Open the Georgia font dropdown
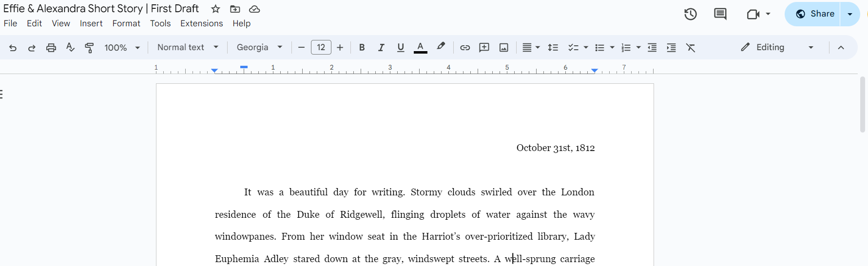The height and width of the screenshot is (266, 868). pos(259,47)
